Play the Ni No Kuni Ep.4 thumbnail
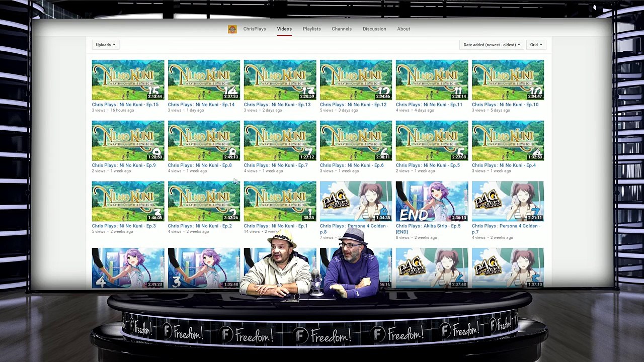The width and height of the screenshot is (644, 362). click(x=508, y=141)
